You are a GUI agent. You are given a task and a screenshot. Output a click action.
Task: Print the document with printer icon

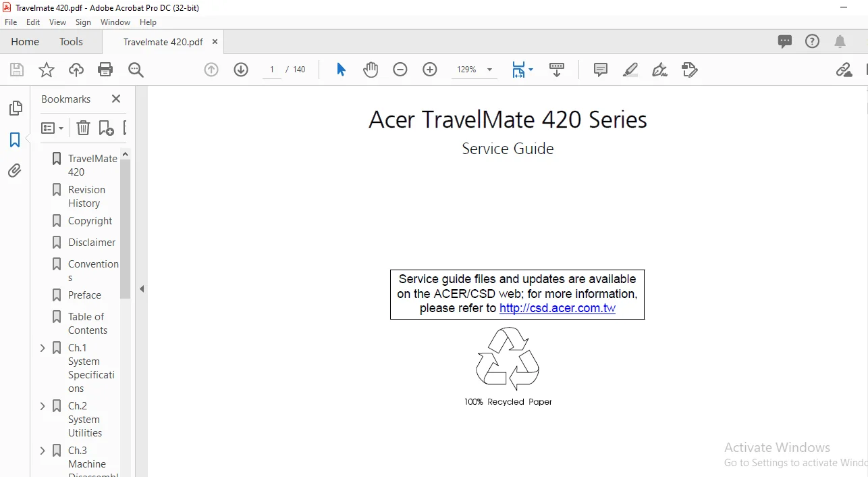click(x=105, y=70)
